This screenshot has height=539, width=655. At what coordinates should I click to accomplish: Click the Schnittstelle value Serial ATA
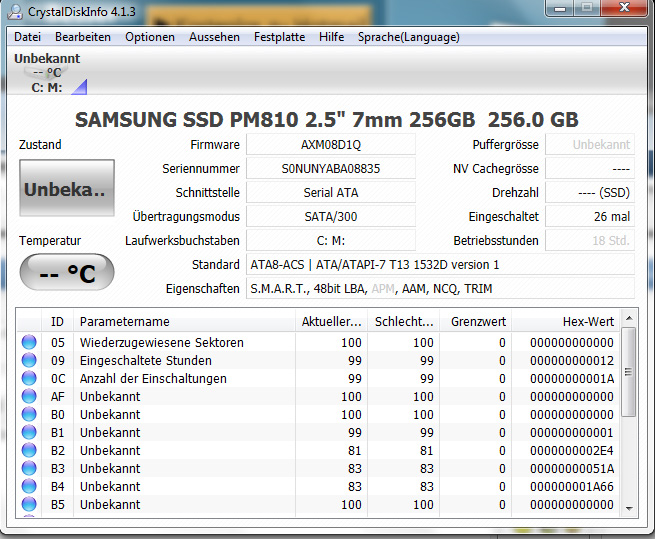point(331,193)
